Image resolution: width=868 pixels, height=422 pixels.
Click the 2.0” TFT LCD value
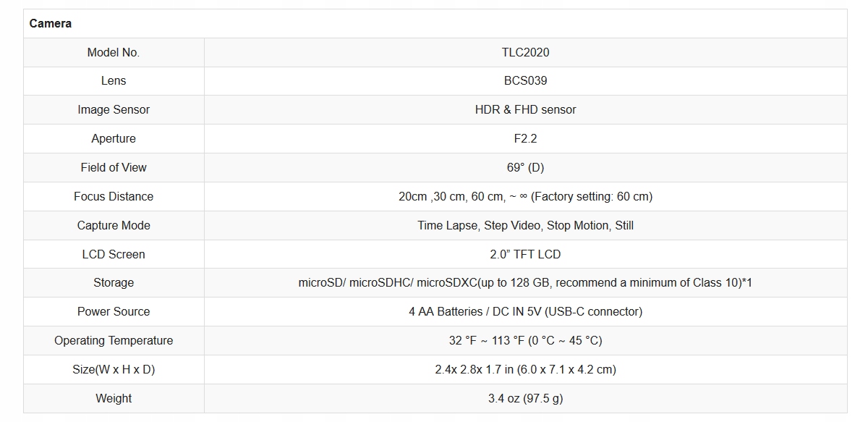[525, 255]
